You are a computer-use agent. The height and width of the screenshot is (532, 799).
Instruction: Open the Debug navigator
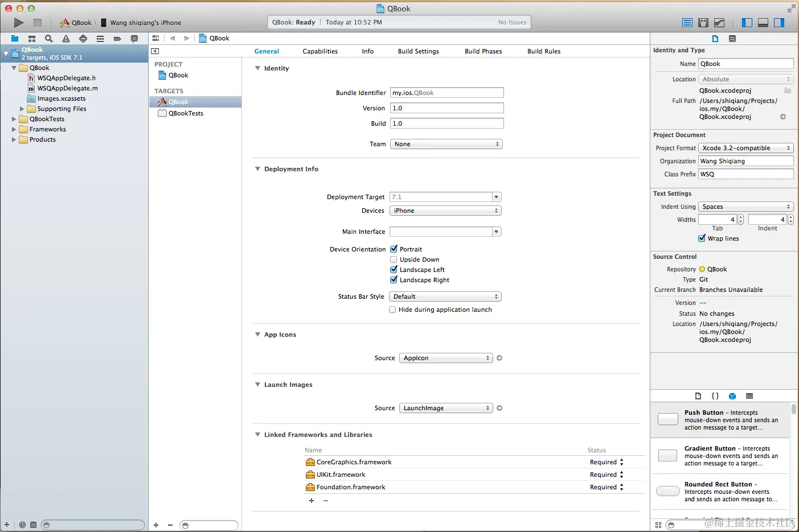point(100,39)
